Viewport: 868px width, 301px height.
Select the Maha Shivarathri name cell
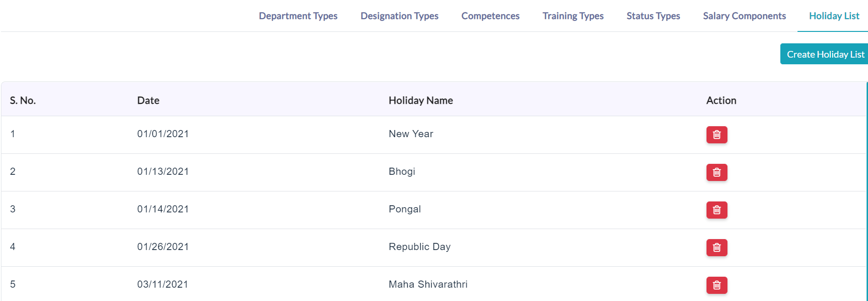[x=428, y=284]
